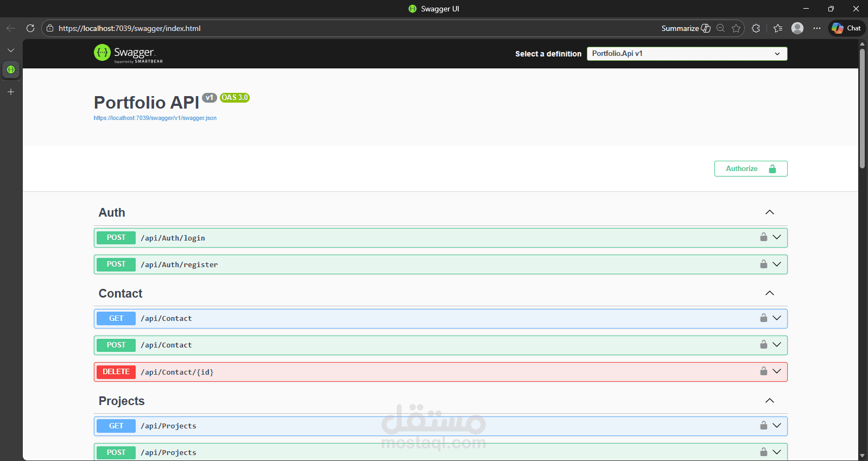868x461 pixels.
Task: Click the POST /api/Projects path text
Action: [168, 452]
